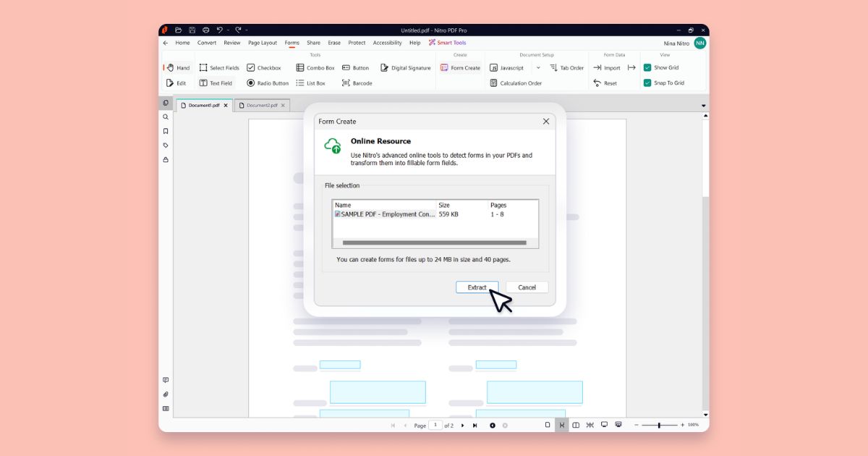
Task: Open the undo history dropdown arrow
Action: click(228, 30)
